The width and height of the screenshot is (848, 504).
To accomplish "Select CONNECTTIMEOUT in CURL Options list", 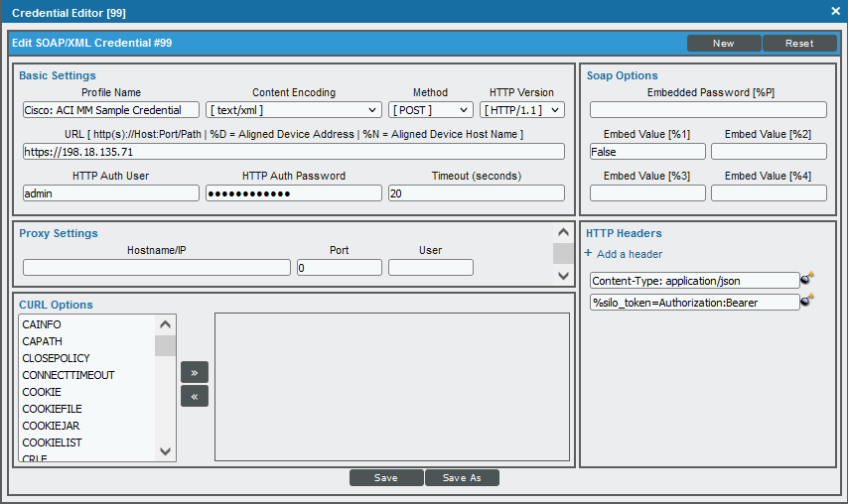I will [86, 375].
